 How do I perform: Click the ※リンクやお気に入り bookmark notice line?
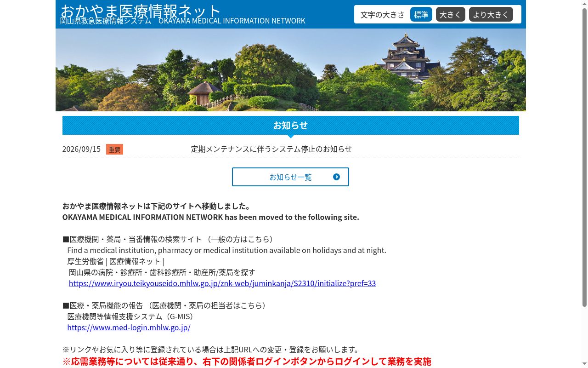pos(211,350)
